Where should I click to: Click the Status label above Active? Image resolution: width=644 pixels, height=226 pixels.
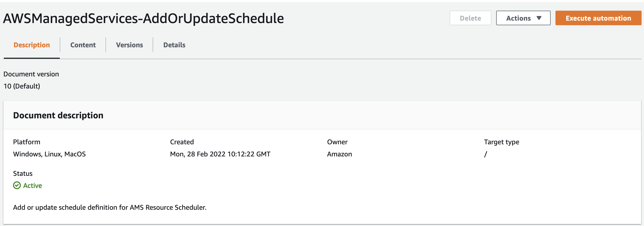23,173
